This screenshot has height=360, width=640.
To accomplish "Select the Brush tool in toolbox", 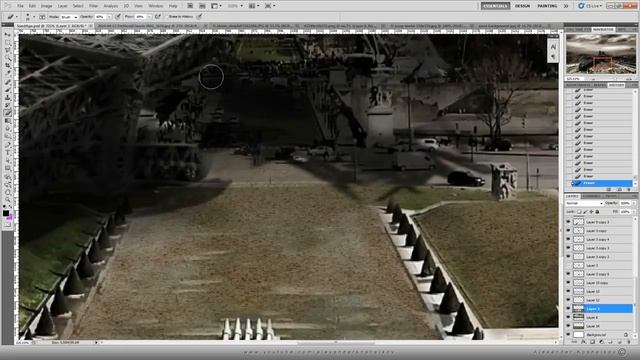I will pyautogui.click(x=7, y=90).
